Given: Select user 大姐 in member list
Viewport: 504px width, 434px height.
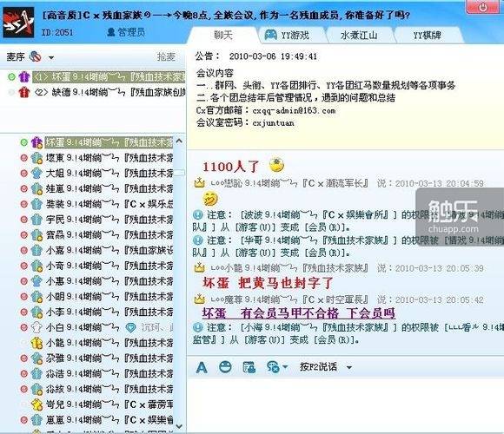Looking at the screenshot, I should pyautogui.click(x=109, y=173).
